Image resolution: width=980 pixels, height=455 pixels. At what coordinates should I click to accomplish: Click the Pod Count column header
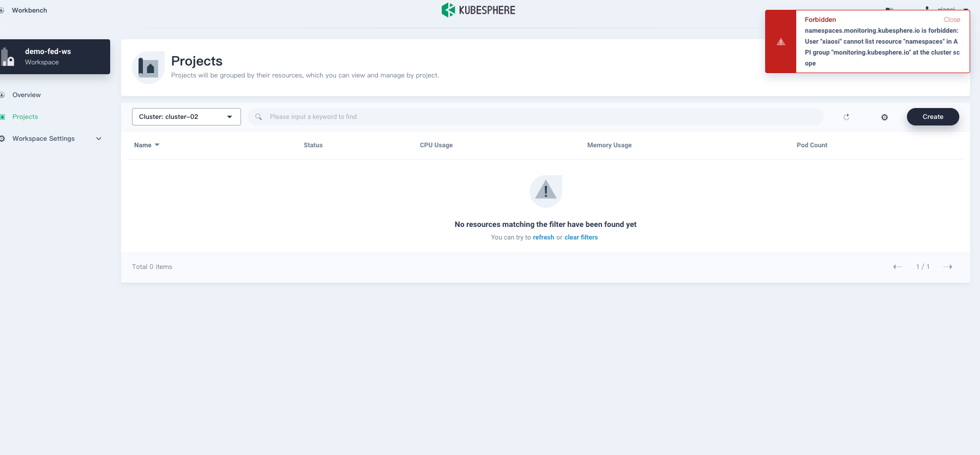[x=812, y=145]
